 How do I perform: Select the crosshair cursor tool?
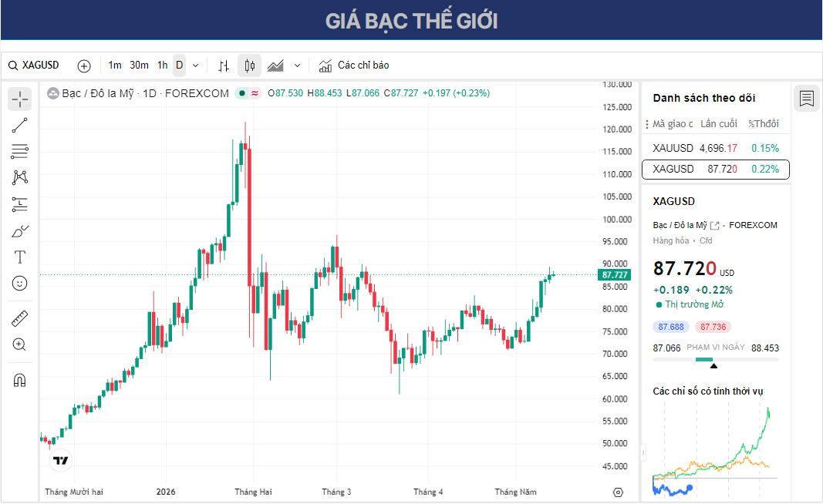[x=19, y=99]
